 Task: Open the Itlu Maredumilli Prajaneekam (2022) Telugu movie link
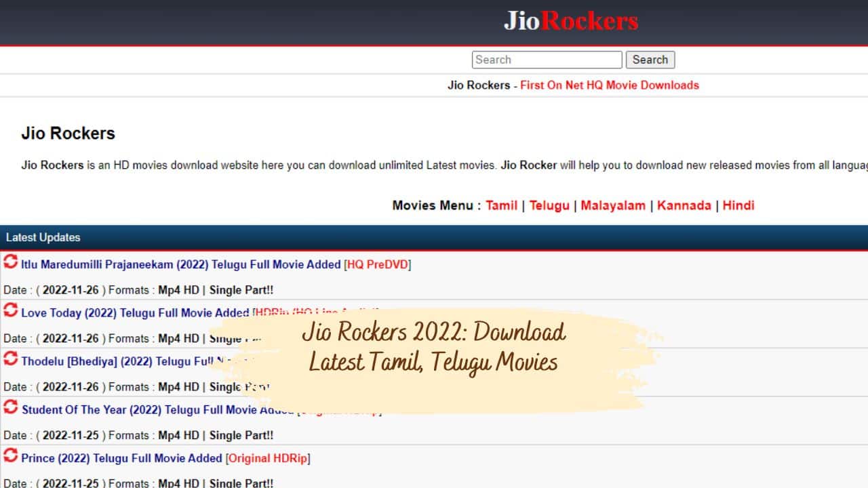[x=180, y=265]
